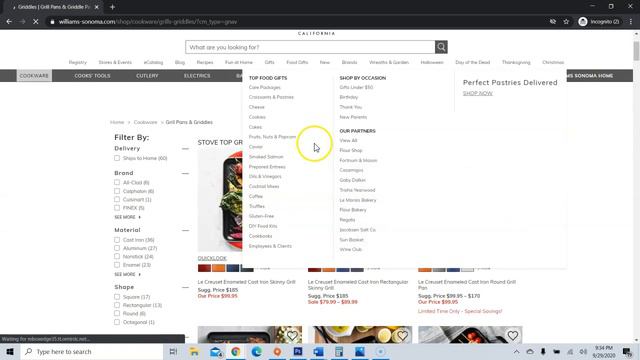Open Photos app from taskbar
This screenshot has width=640, height=360.
pyautogui.click(x=360, y=351)
